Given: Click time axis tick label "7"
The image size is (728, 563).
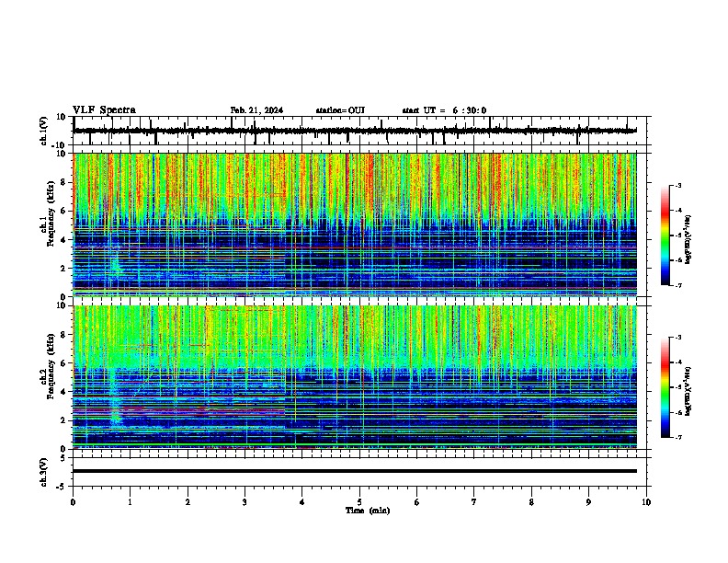Looking at the screenshot, I should point(474,501).
